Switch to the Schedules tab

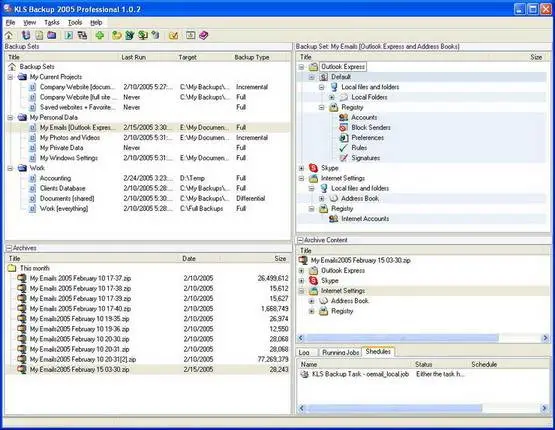(378, 351)
